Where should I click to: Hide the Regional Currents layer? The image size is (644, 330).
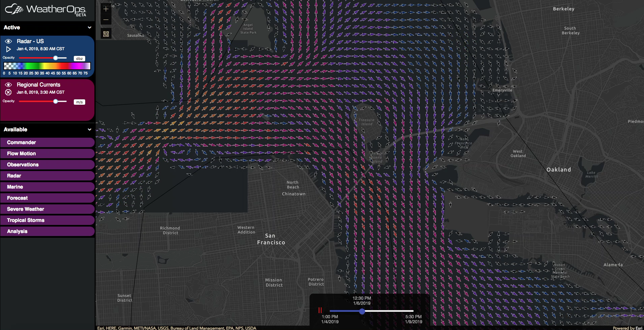[8, 85]
